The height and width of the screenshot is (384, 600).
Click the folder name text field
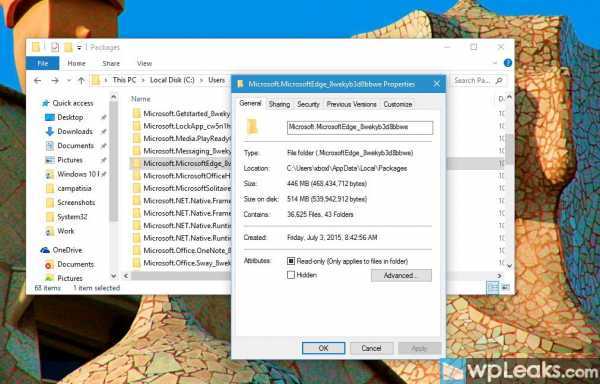tap(360, 127)
